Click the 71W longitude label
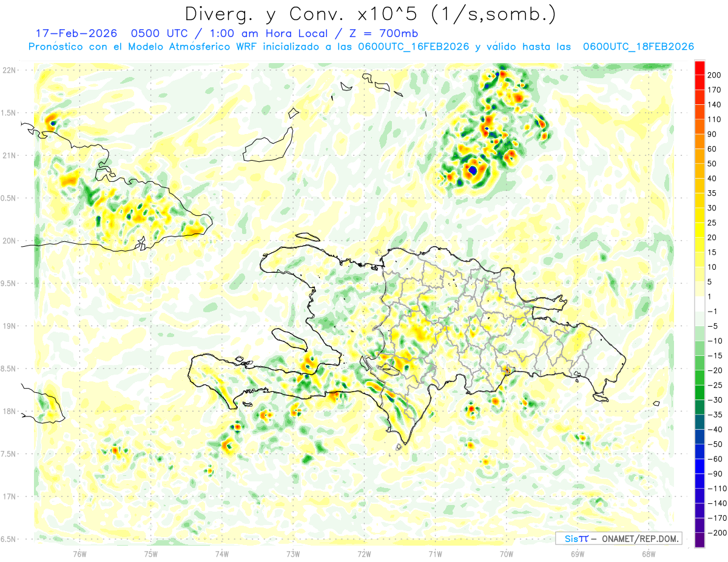728x562 pixels. [435, 554]
